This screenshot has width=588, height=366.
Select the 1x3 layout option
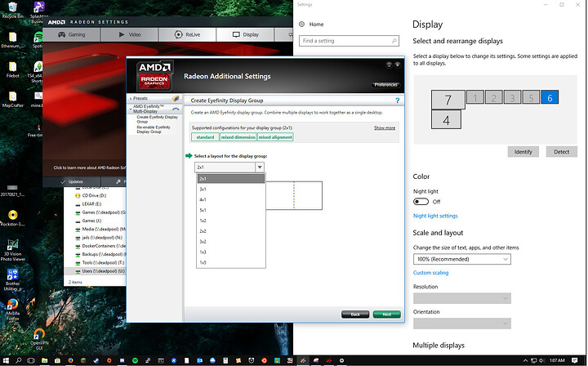click(x=231, y=252)
